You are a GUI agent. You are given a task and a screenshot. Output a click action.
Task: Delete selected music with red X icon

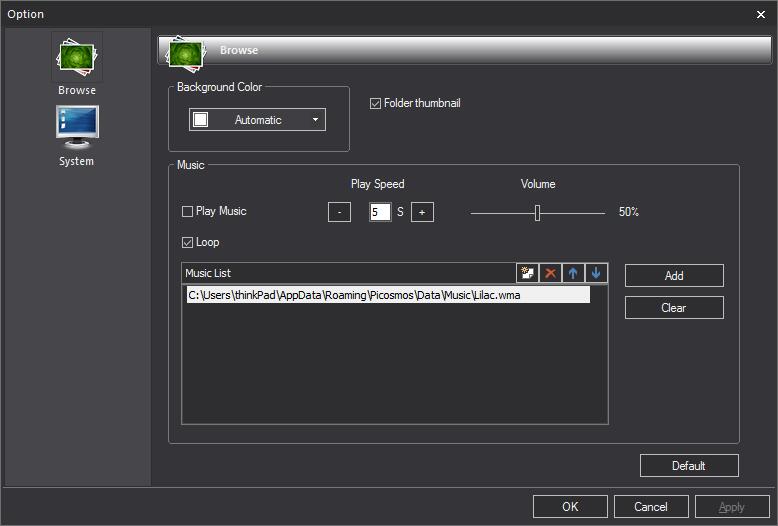(x=550, y=273)
